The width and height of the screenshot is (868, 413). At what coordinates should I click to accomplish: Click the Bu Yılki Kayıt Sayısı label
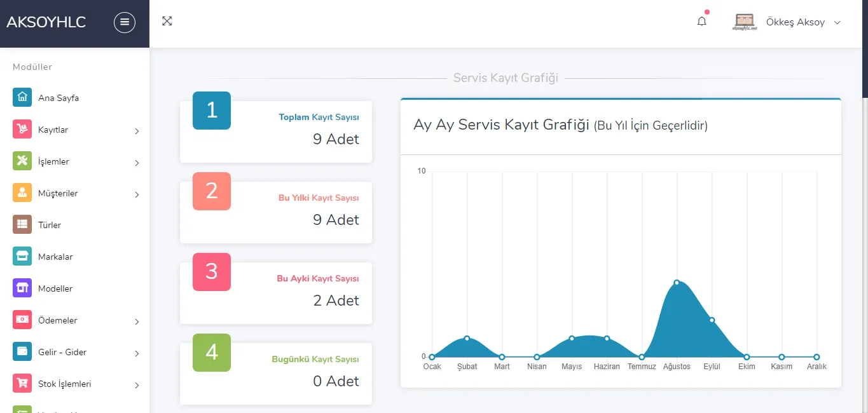(319, 198)
